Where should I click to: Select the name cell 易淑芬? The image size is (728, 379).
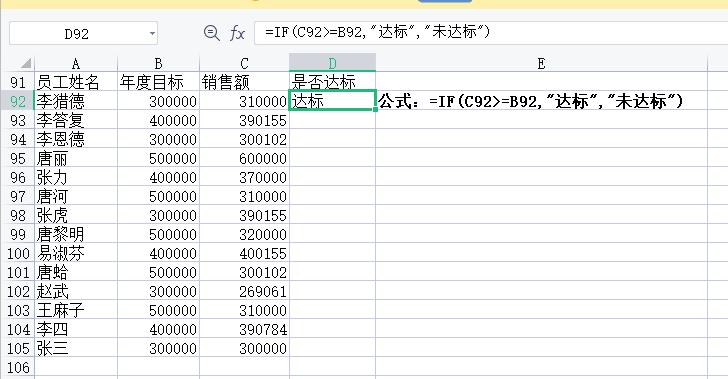click(76, 253)
